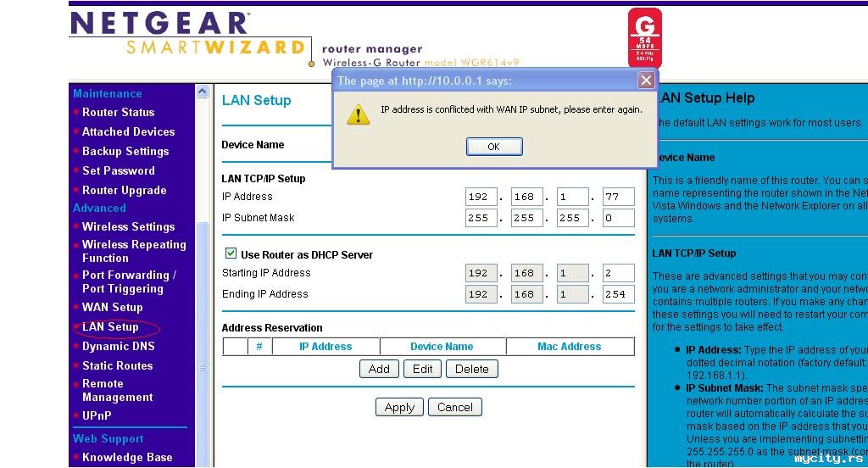
Task: Click Cancel button
Action: click(x=455, y=407)
